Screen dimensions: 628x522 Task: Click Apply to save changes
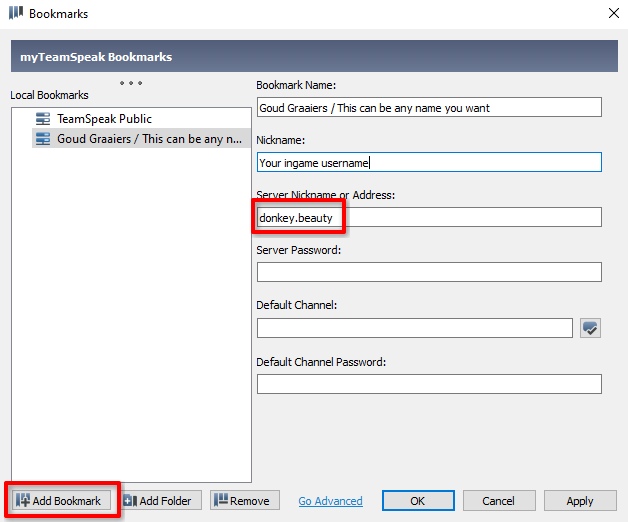click(x=580, y=500)
